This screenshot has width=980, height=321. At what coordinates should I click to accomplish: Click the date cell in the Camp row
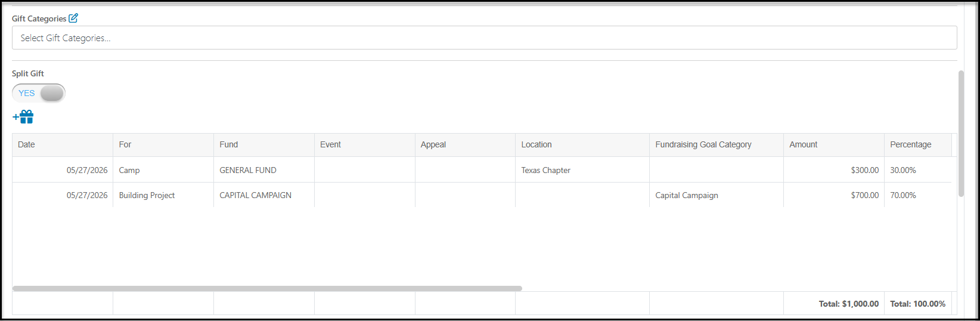(63, 170)
